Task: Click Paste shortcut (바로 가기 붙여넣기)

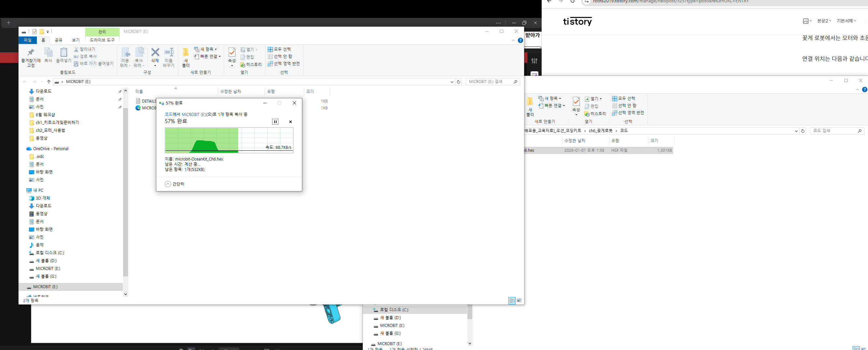Action: (x=94, y=63)
